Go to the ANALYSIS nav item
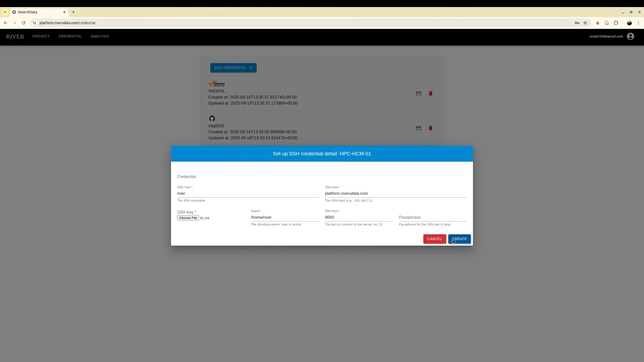This screenshot has height=362, width=644. coord(100,36)
